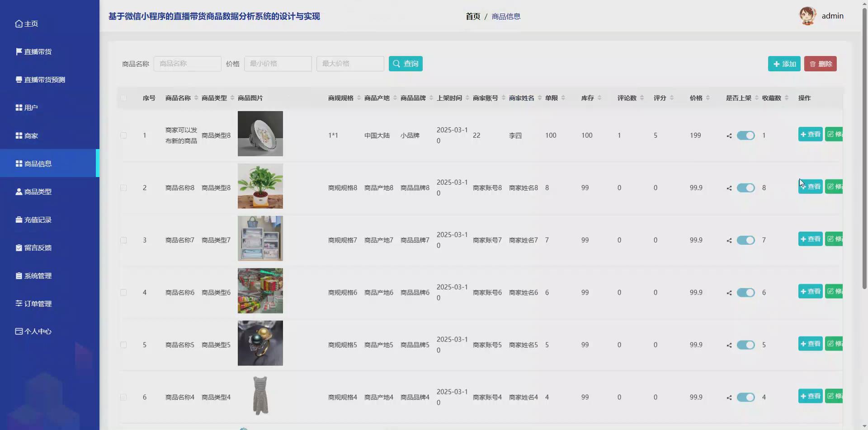Viewport: 868px width, 430px height.
Task: Open 充值记录 via card icon
Action: click(18, 220)
